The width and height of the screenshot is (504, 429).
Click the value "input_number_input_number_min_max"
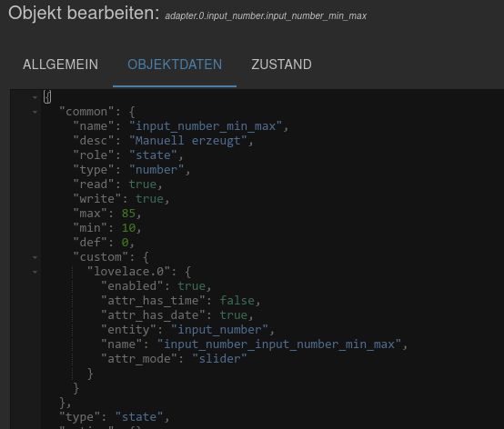coord(279,344)
